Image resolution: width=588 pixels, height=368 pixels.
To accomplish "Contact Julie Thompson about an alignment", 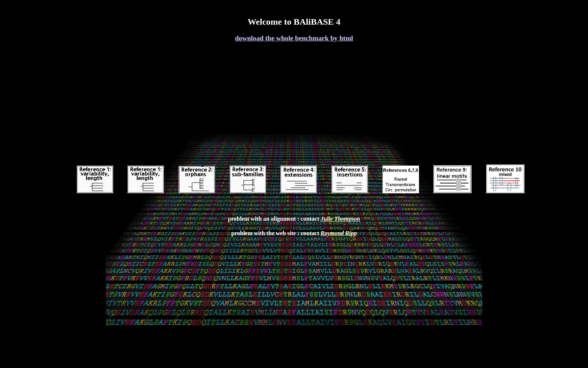I will tap(340, 219).
